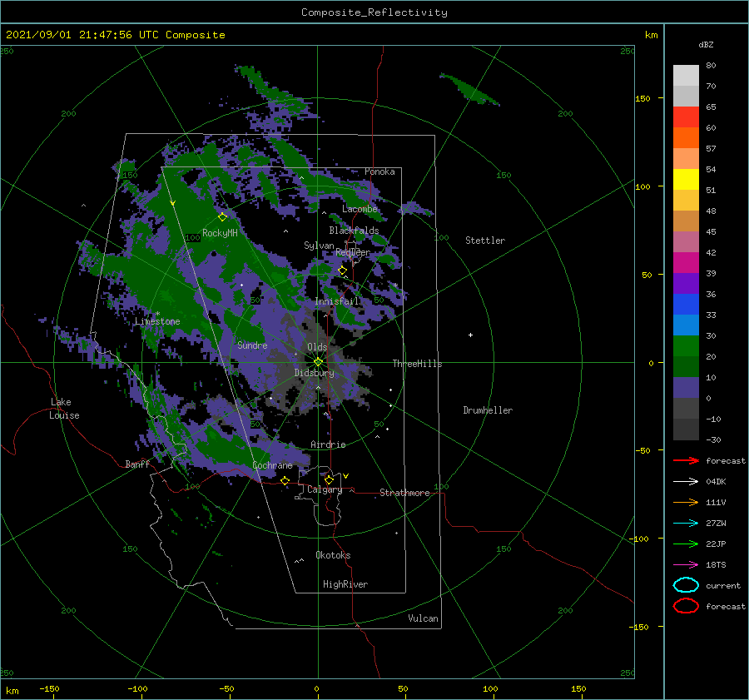Click the Limestone label
This screenshot has height=700, width=749.
click(157, 321)
